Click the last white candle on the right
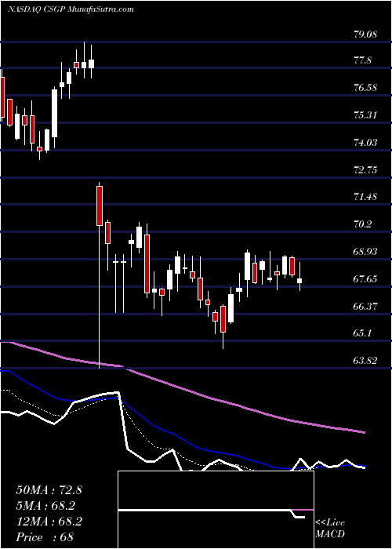Viewport: 392px width, 549px height. click(299, 281)
